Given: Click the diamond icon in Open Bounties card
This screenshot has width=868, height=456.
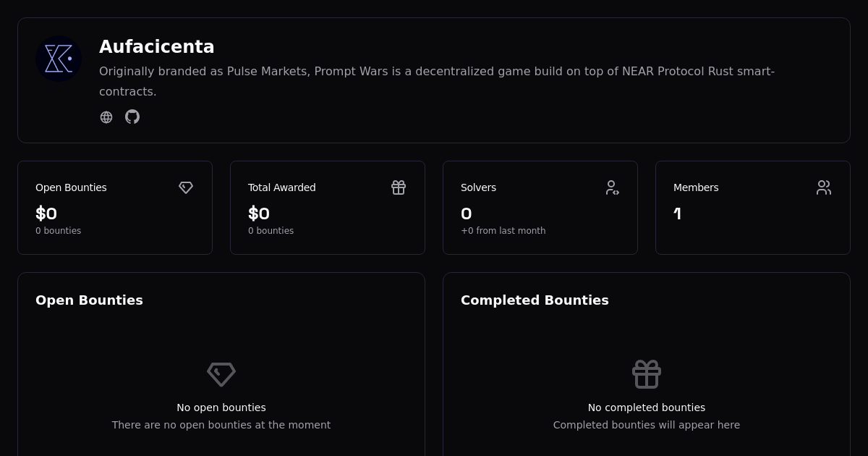Looking at the screenshot, I should [x=186, y=187].
